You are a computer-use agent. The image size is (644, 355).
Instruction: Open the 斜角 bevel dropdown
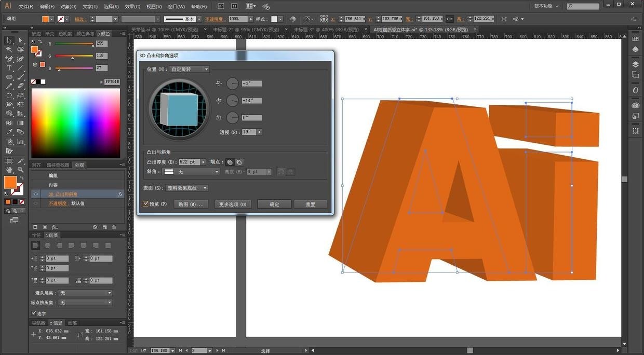tap(191, 172)
